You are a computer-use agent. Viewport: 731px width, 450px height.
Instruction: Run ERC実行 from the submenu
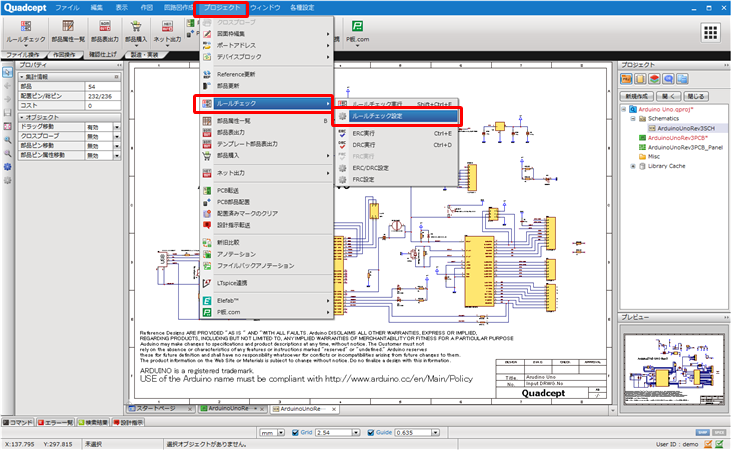click(x=396, y=133)
